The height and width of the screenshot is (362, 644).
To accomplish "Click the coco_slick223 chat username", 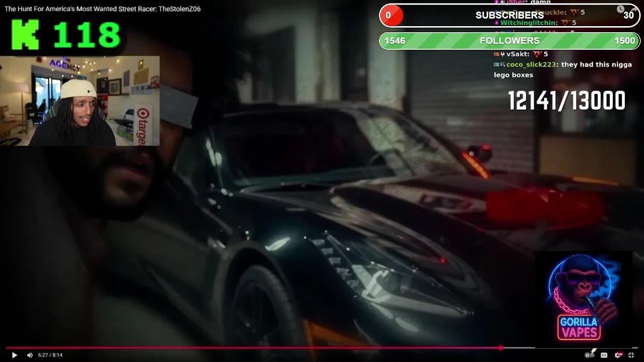I will pyautogui.click(x=532, y=64).
